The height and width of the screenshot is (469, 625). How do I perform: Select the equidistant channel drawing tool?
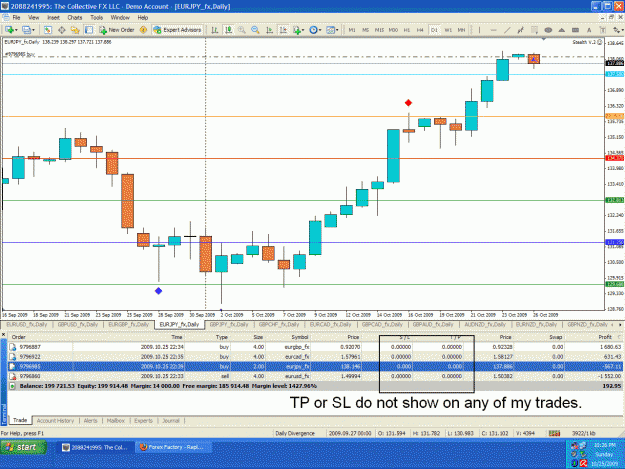click(x=521, y=30)
